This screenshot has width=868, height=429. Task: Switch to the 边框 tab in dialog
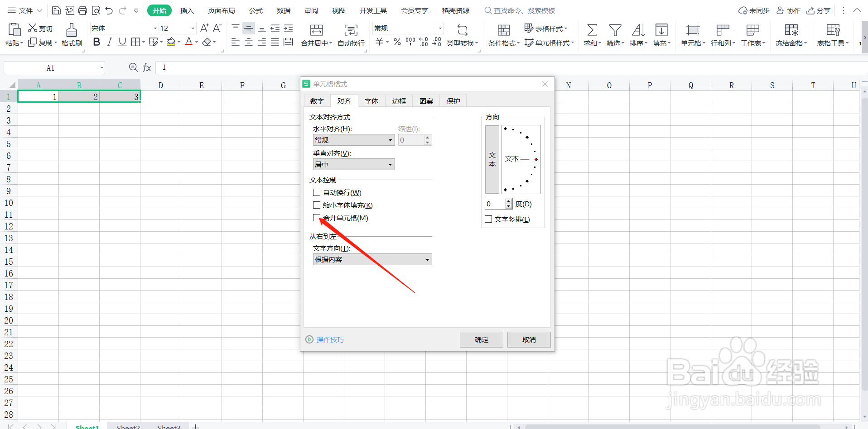(399, 101)
